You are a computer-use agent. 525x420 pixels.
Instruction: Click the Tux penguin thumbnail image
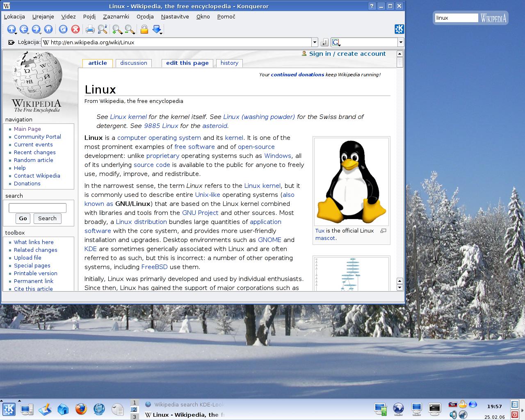pos(352,181)
